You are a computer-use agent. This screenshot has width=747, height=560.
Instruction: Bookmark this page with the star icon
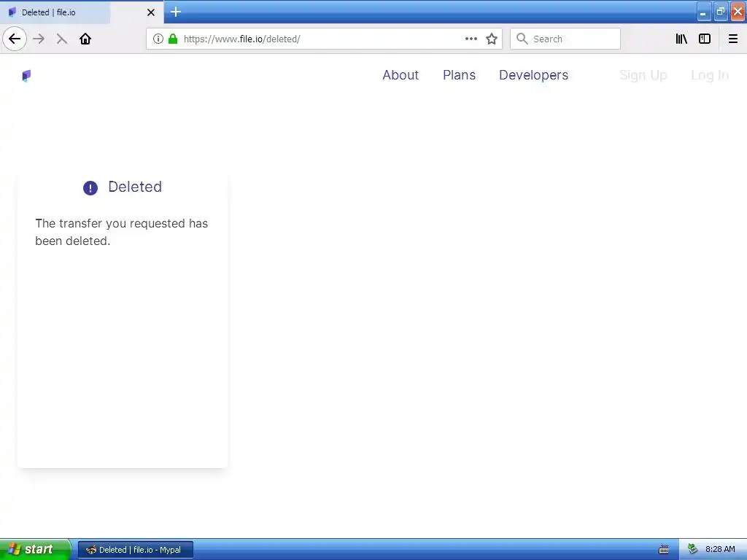[492, 39]
